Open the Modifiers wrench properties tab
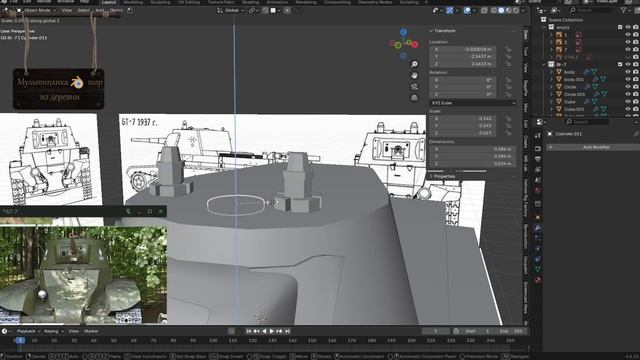640x360 pixels. pyautogui.click(x=538, y=228)
